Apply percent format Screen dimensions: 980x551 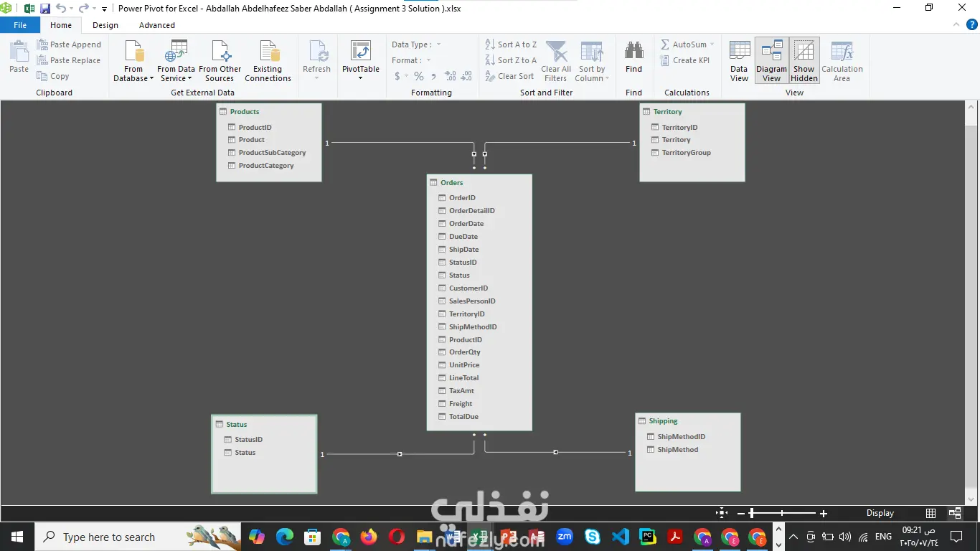419,76
